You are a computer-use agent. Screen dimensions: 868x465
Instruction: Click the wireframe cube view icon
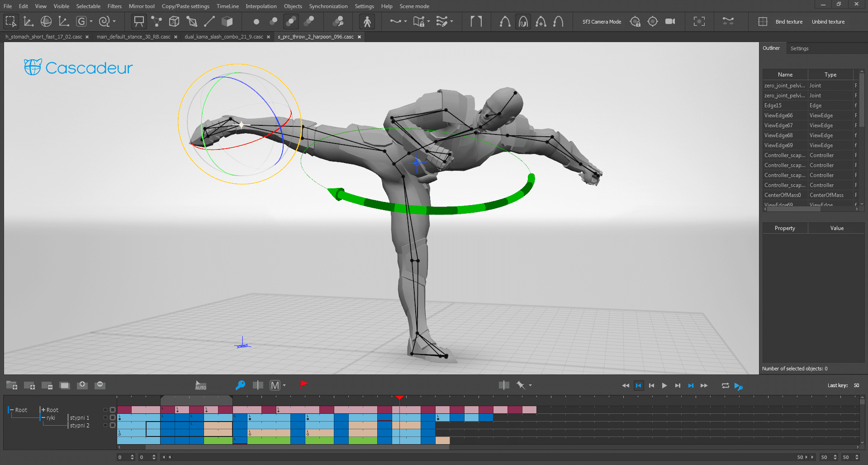tap(174, 21)
